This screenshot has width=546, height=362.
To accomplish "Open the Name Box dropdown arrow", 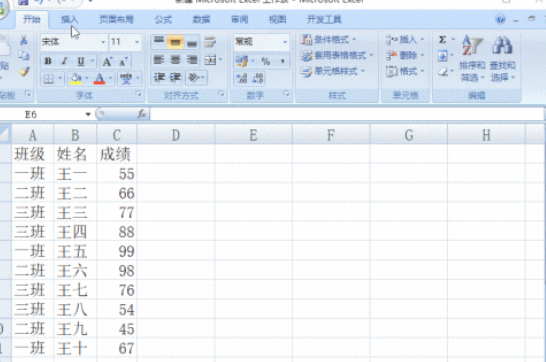I will pos(88,114).
